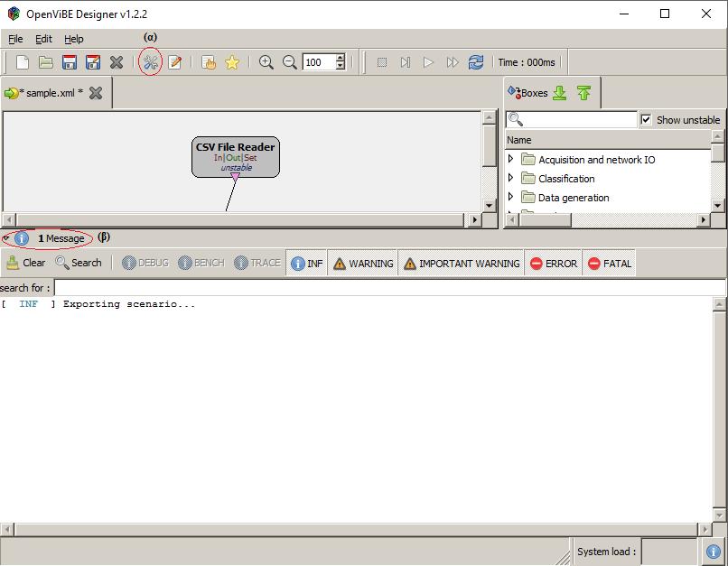
Task: Zoom out with the magnifier minus icon
Action: pyautogui.click(x=289, y=62)
